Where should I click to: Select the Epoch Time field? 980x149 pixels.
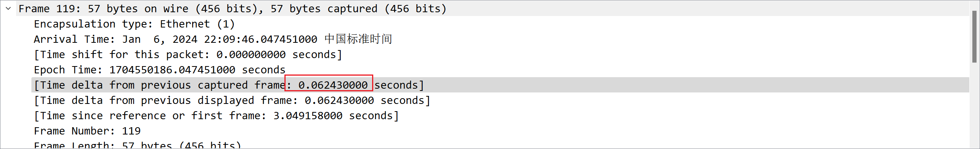(500, 70)
